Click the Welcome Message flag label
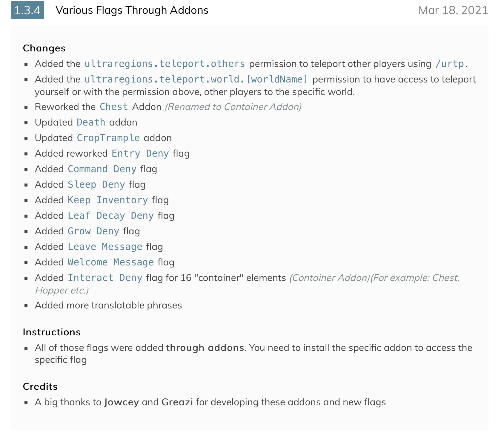504x431 pixels. pyautogui.click(x=111, y=262)
